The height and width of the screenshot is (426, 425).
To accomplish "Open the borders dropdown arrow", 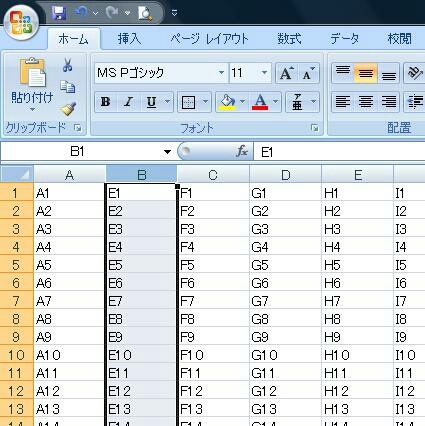I will tap(205, 102).
